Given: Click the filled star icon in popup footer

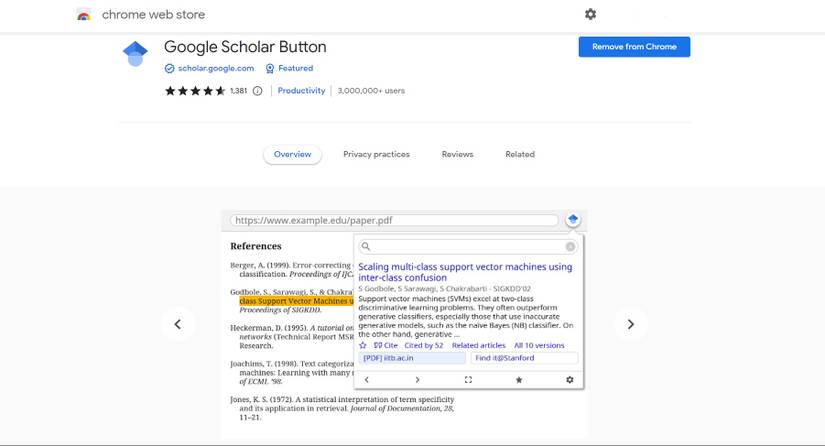Looking at the screenshot, I should [519, 380].
